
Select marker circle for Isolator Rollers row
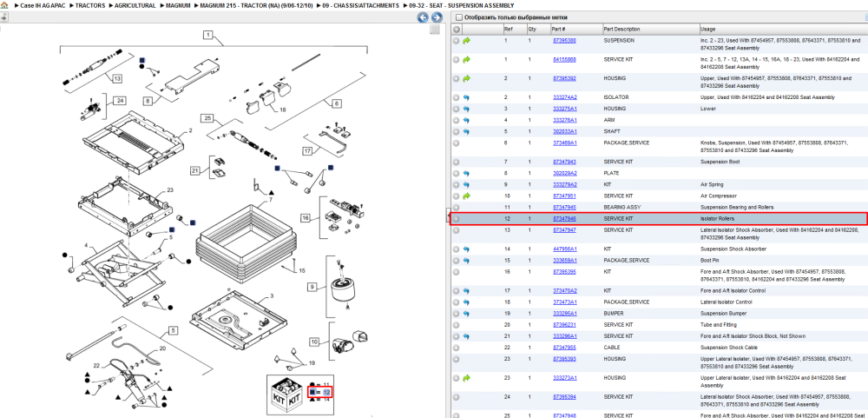point(457,218)
